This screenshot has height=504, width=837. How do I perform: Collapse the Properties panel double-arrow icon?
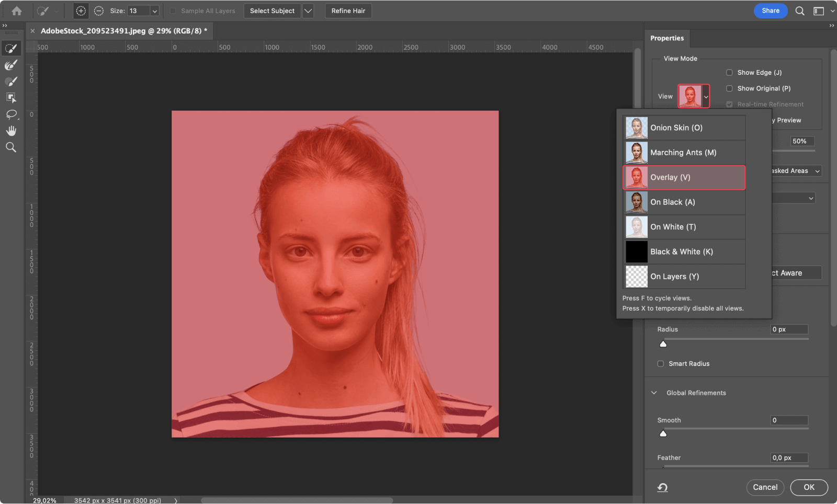pyautogui.click(x=832, y=26)
